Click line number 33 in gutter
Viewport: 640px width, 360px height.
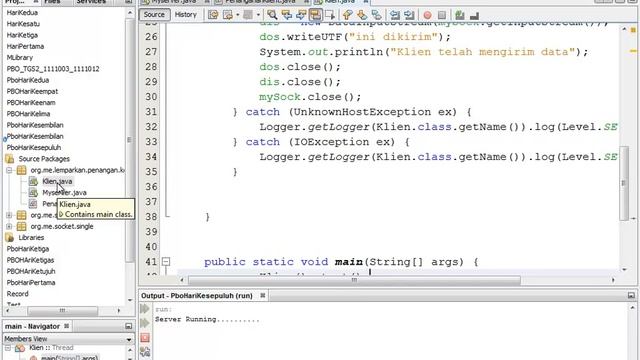pyautogui.click(x=151, y=142)
